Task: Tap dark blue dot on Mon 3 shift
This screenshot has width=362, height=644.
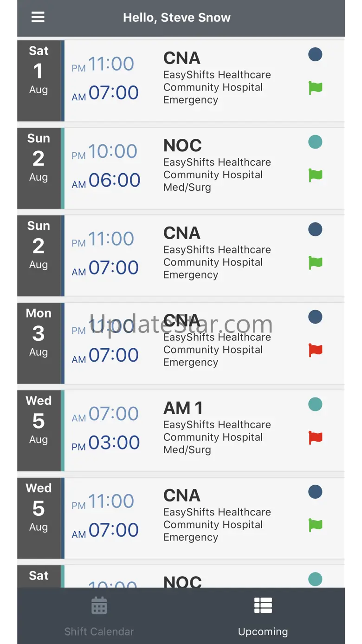Action: click(x=316, y=317)
